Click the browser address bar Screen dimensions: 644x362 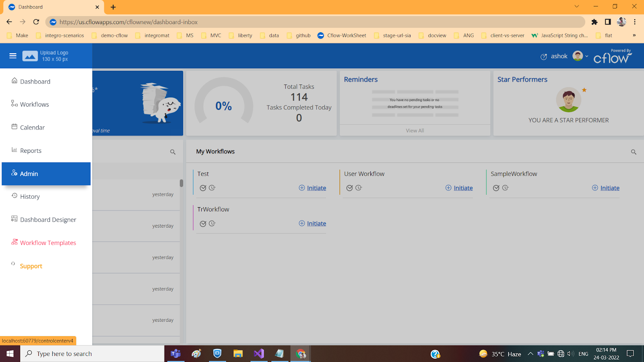coord(315,22)
